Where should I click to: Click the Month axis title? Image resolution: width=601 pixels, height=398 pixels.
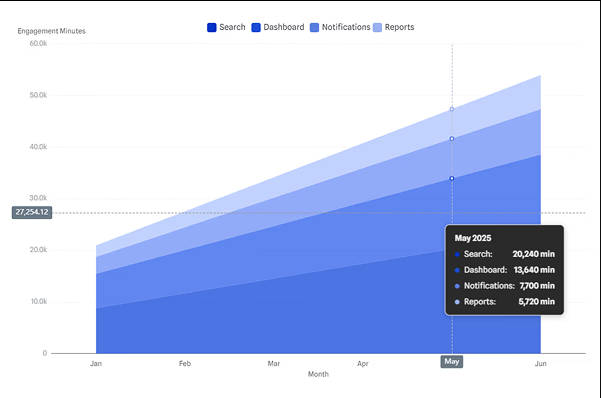318,374
